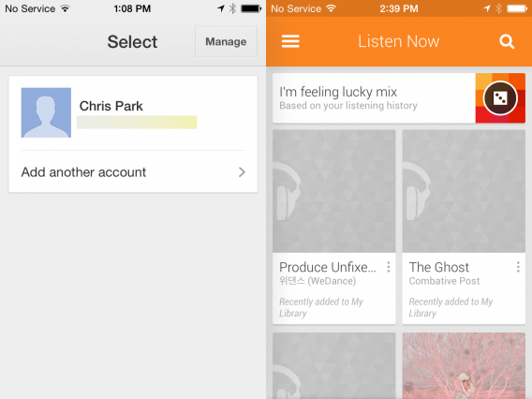Tap the battery icon in right status bar

pos(517,8)
